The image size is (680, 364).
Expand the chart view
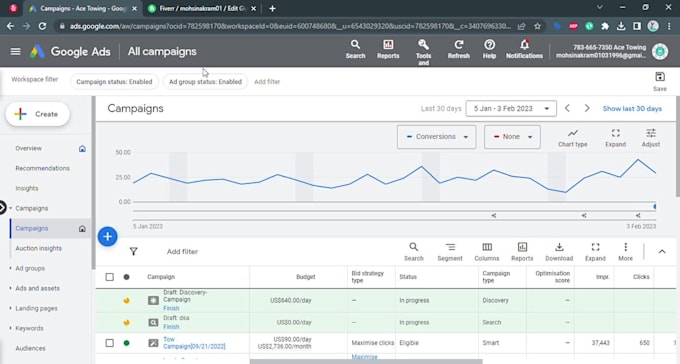[x=615, y=138]
